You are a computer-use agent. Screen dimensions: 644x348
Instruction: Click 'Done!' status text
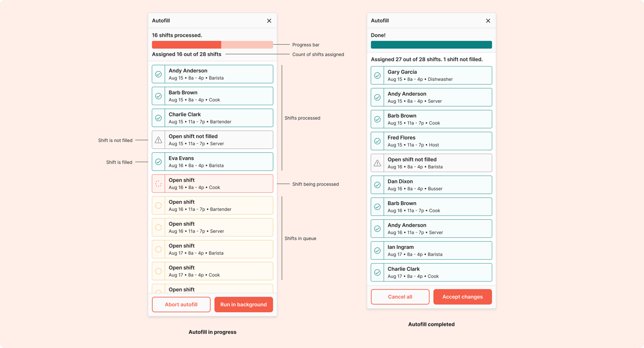378,35
